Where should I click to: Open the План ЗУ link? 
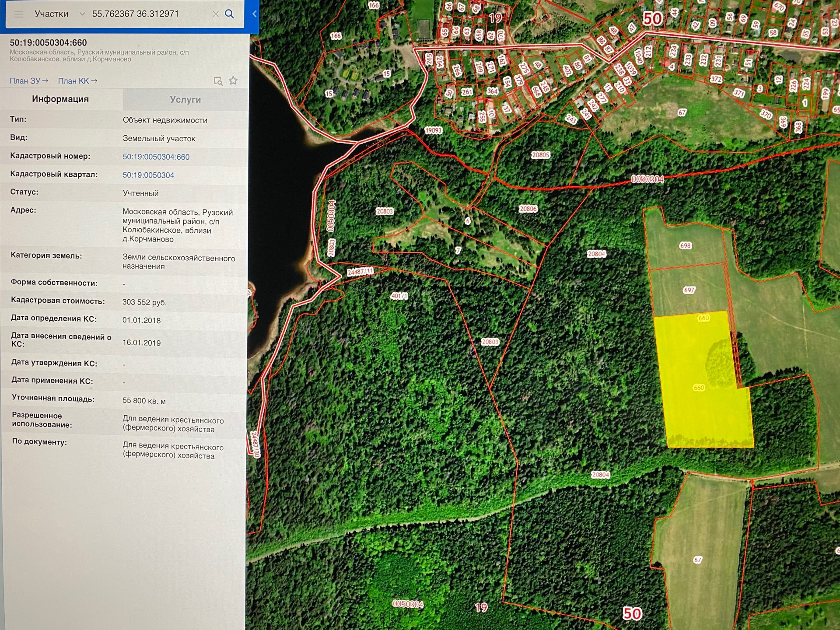29,81
